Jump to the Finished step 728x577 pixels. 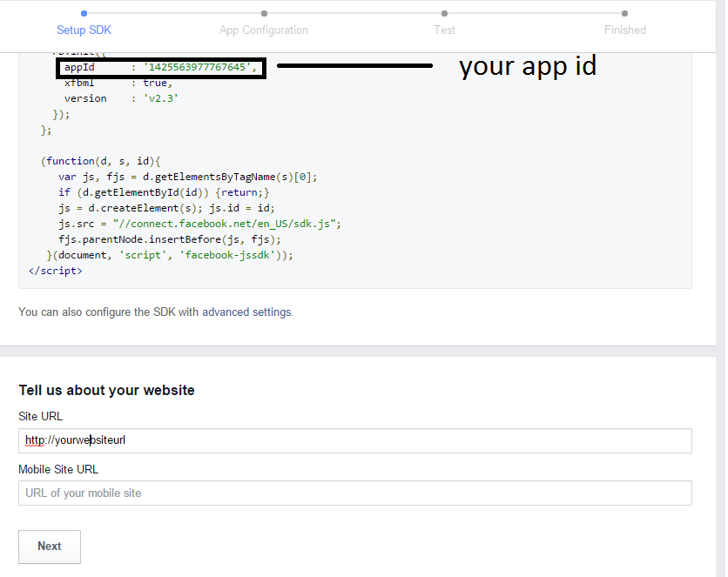[x=625, y=30]
